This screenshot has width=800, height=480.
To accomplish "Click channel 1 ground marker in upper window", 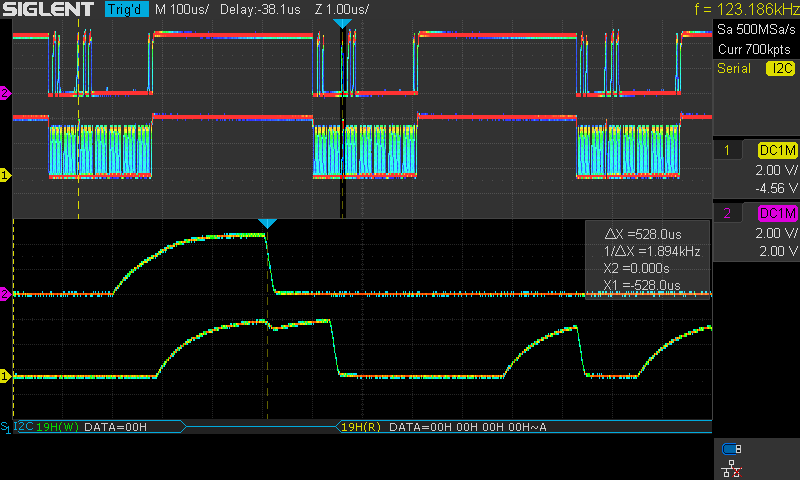I will coord(5,175).
